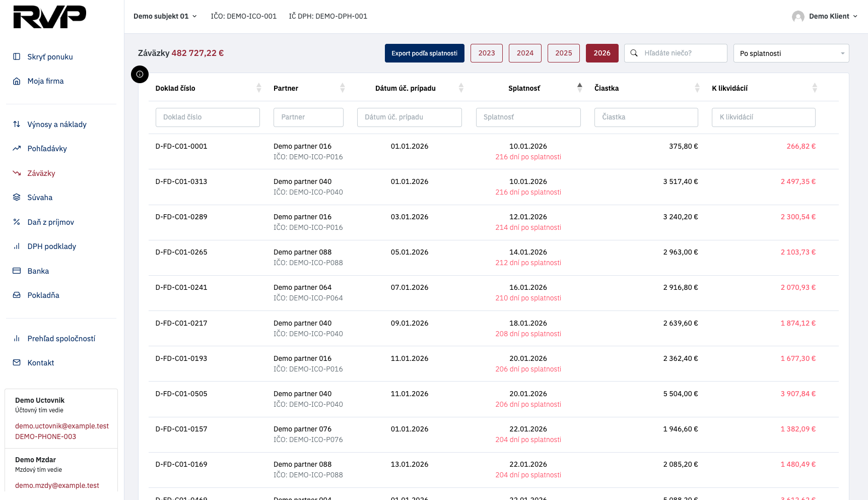Viewport: 868px width, 500px height.
Task: Click Export podľa splatnosti button
Action: pos(425,53)
